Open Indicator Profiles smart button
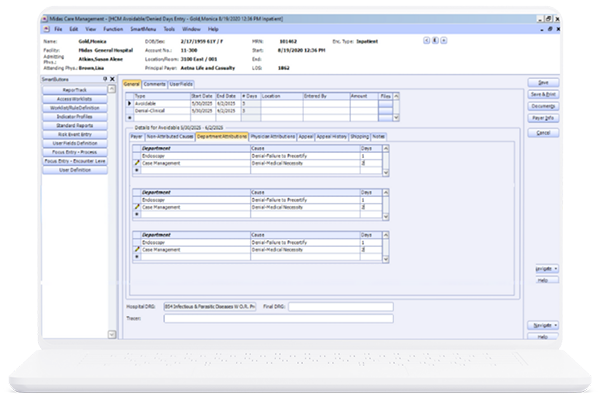600x406 pixels. (75, 117)
